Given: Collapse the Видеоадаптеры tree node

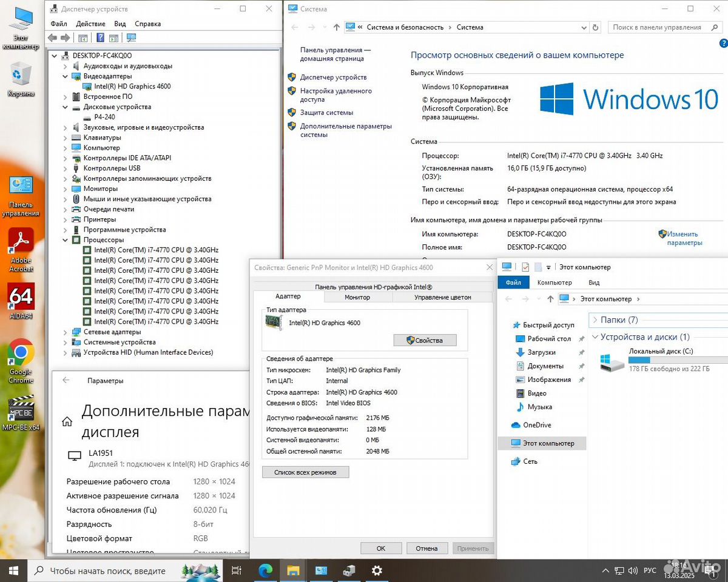Looking at the screenshot, I should tap(66, 76).
